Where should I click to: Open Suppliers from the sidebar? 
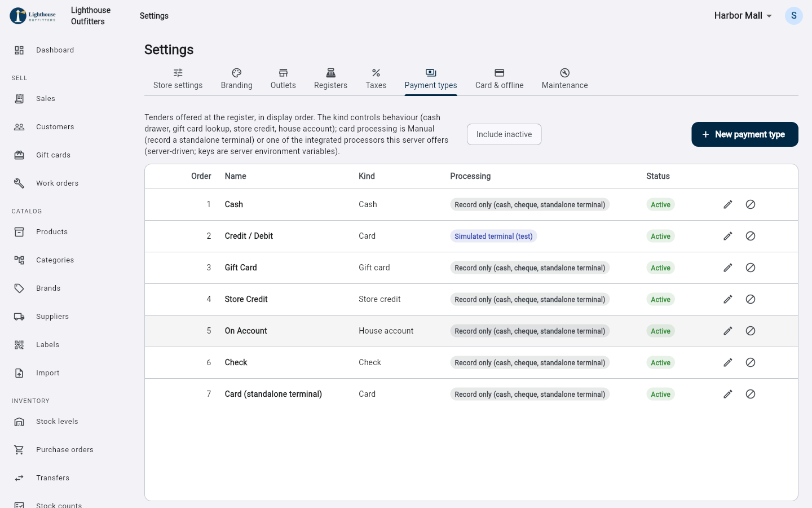point(68,317)
